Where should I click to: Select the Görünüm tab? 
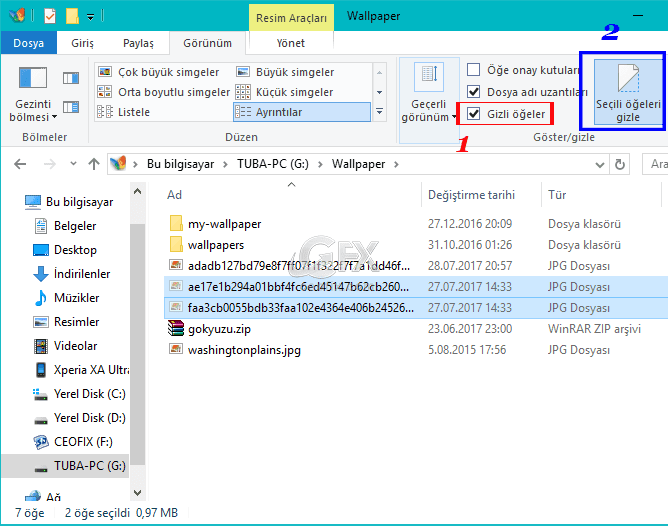click(x=207, y=43)
